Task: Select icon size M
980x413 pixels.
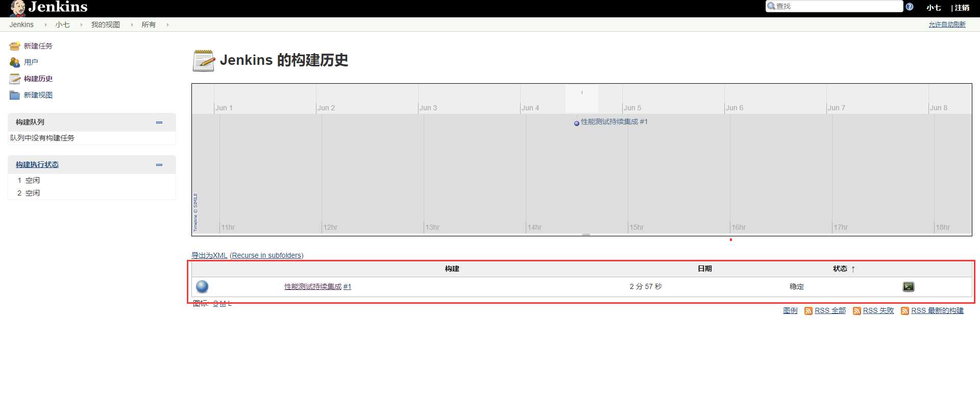Action: [x=223, y=303]
